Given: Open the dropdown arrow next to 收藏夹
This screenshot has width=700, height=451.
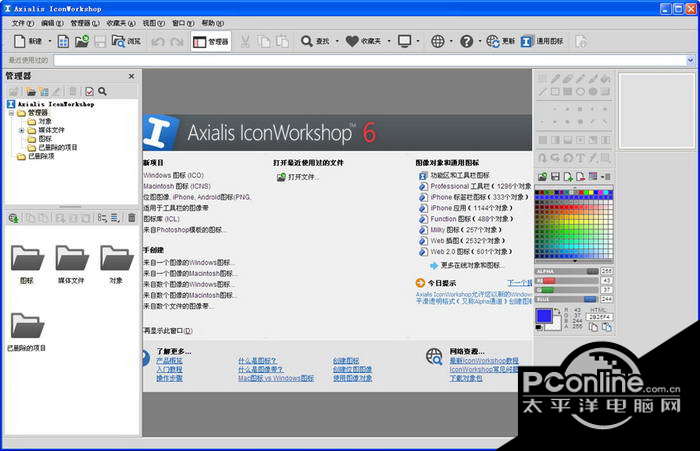Looking at the screenshot, I should pyautogui.click(x=389, y=42).
